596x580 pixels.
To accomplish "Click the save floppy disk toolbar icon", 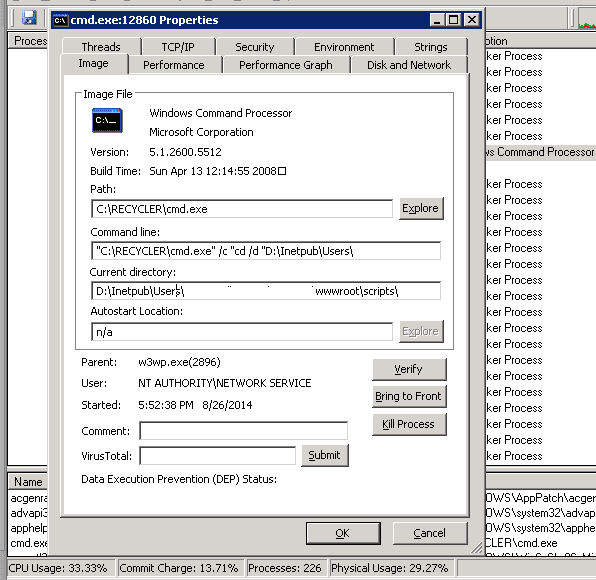I will click(29, 17).
